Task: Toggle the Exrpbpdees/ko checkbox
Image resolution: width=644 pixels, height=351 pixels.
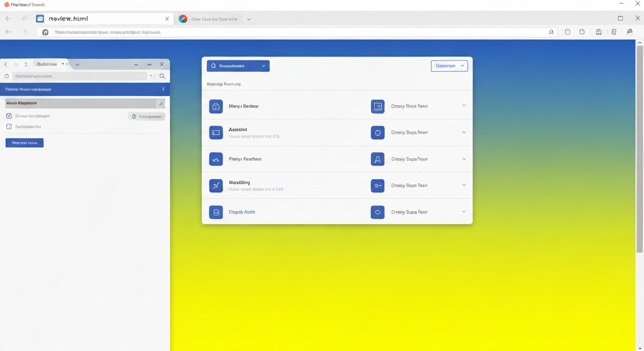Action: [9, 127]
